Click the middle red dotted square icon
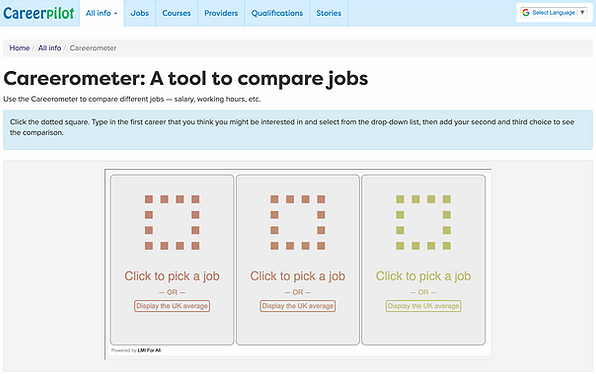The height and width of the screenshot is (374, 596). (x=298, y=222)
